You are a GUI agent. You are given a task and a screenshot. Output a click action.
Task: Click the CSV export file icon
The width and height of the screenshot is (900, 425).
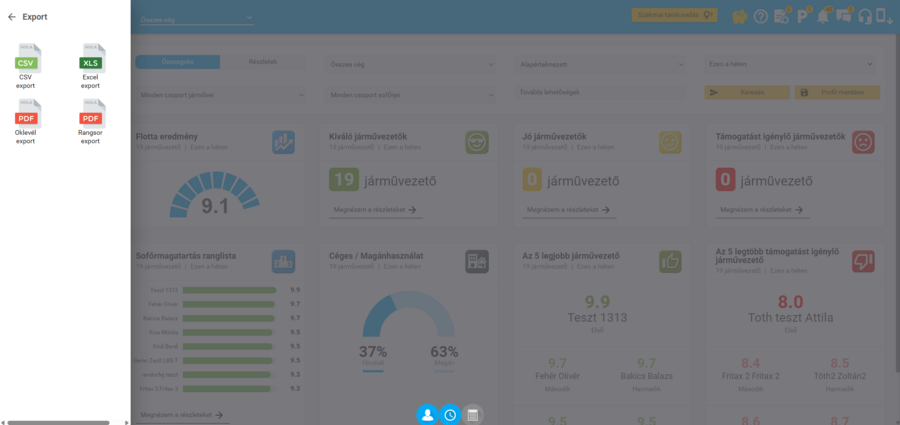(x=27, y=57)
